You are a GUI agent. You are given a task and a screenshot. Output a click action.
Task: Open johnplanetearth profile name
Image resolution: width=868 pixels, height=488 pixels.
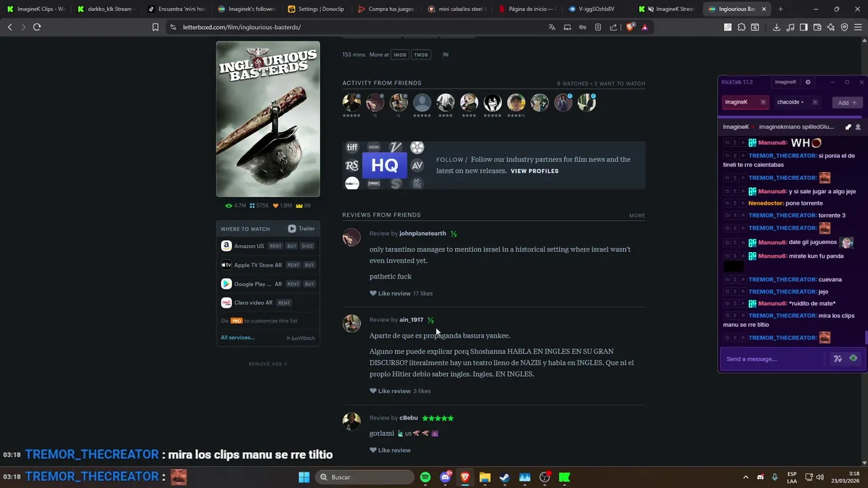tap(422, 233)
